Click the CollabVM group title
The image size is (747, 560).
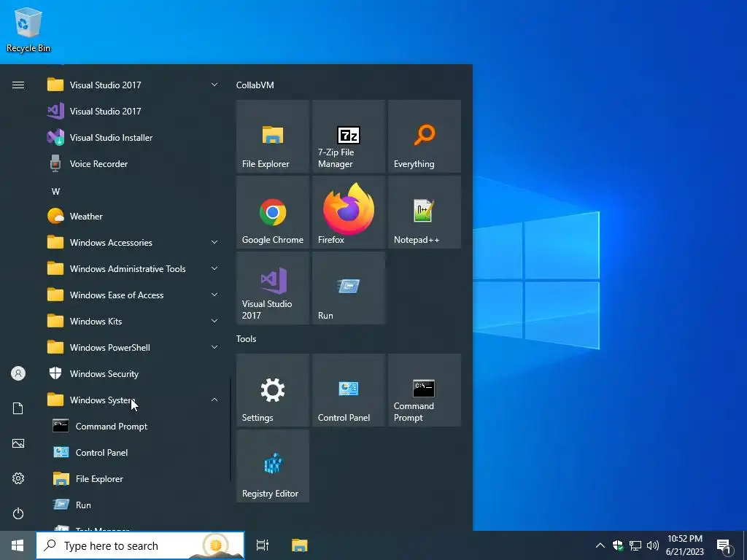click(x=255, y=85)
